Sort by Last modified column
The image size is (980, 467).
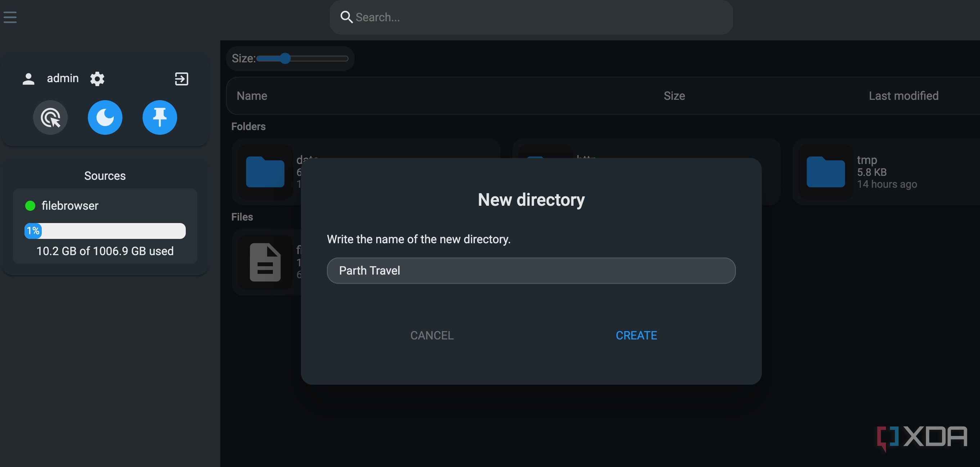coord(904,95)
